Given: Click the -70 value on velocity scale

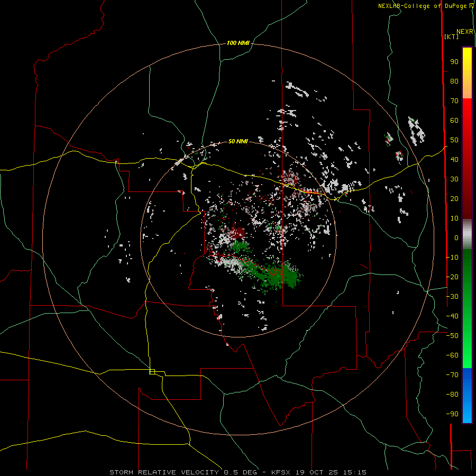Looking at the screenshot, I should pos(452,375).
